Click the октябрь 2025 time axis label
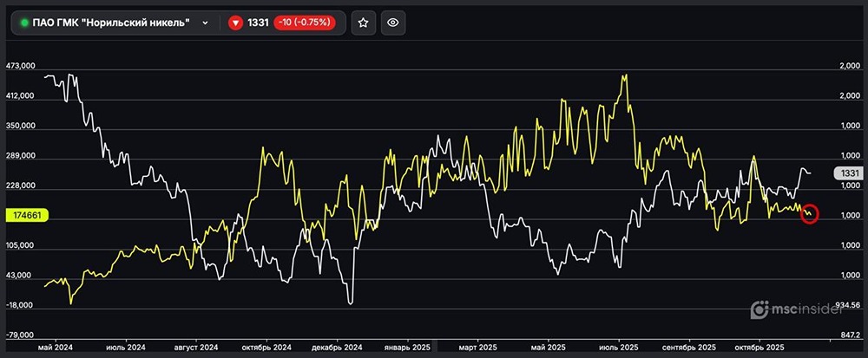868x358 pixels. tap(759, 348)
